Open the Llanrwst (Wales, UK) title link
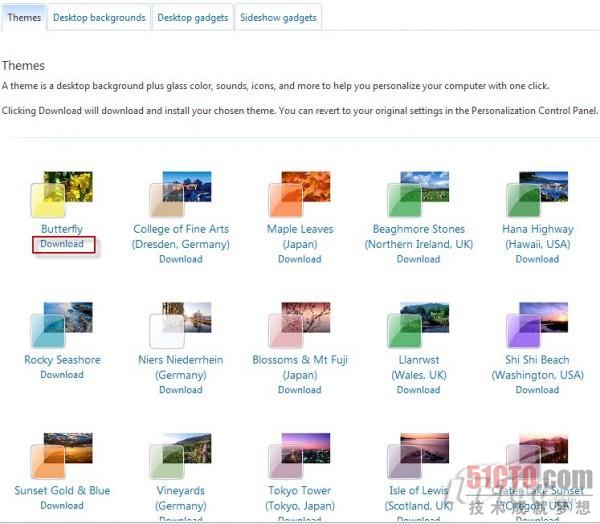The height and width of the screenshot is (524, 600). pos(419,367)
